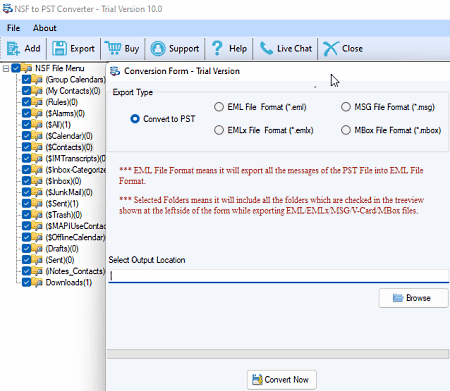Click the Add file toolbar icon

point(13,49)
